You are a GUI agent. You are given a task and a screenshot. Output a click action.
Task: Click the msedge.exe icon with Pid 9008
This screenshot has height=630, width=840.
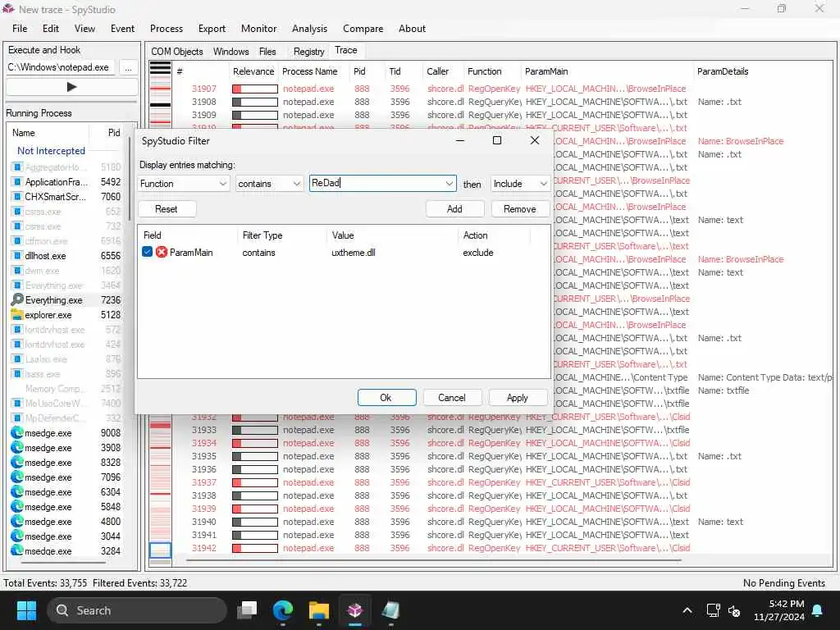(x=17, y=432)
